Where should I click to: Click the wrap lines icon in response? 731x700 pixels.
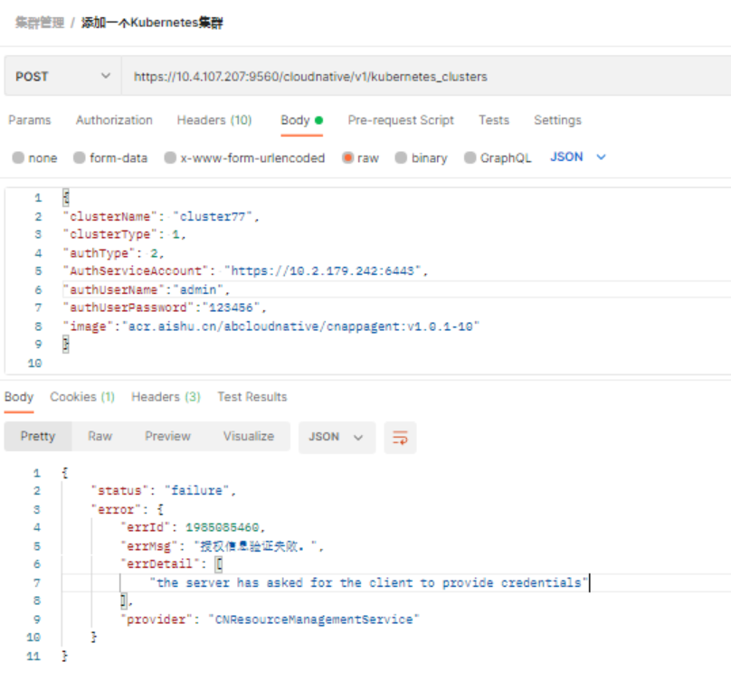click(x=399, y=437)
